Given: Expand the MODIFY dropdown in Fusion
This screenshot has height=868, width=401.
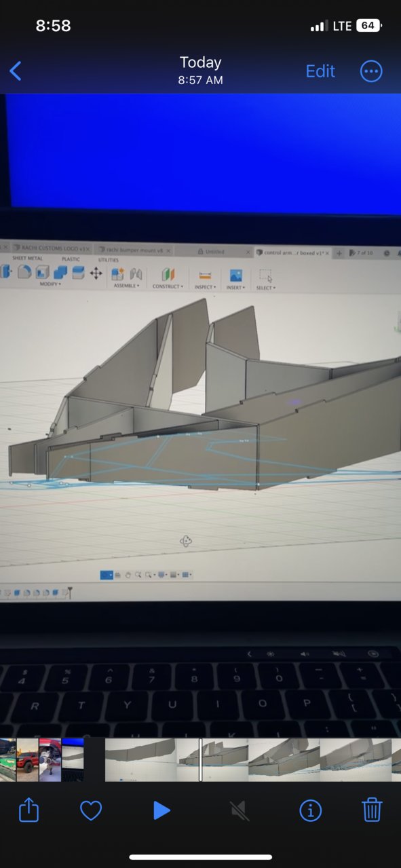Looking at the screenshot, I should pyautogui.click(x=50, y=284).
